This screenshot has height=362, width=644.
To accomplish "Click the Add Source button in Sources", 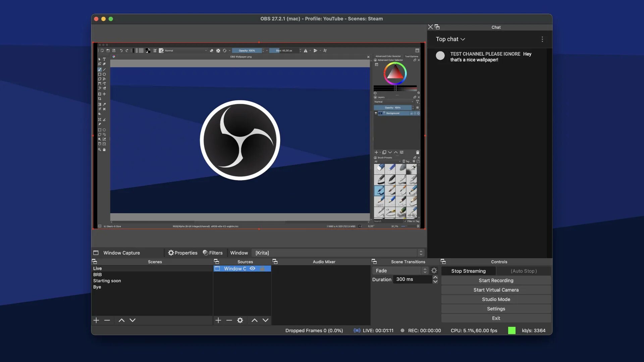I will tap(218, 320).
